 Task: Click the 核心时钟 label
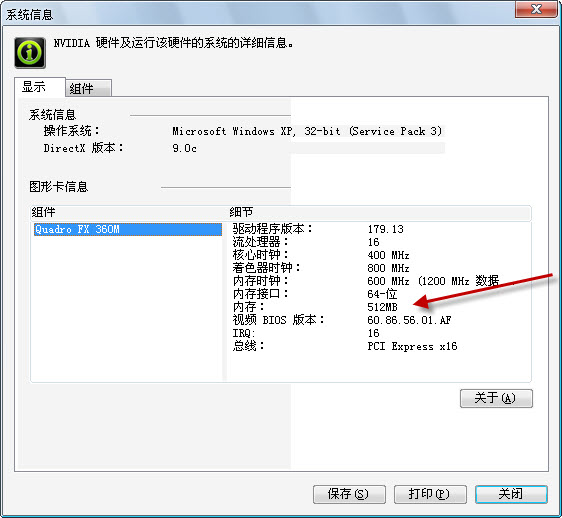click(x=260, y=255)
